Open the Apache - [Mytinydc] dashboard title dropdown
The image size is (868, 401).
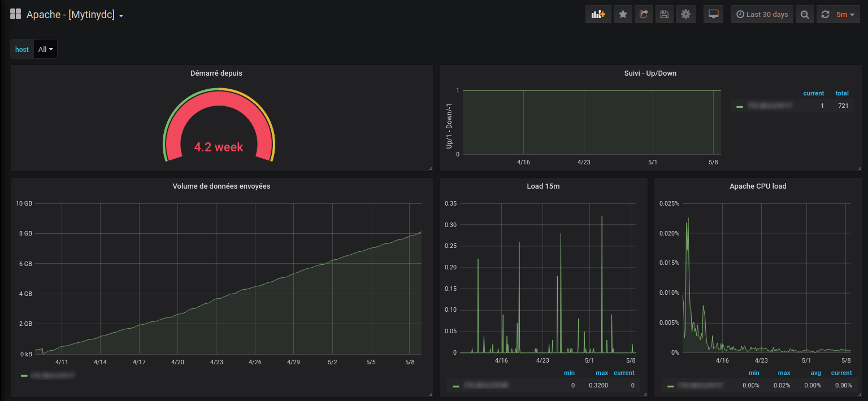point(75,15)
